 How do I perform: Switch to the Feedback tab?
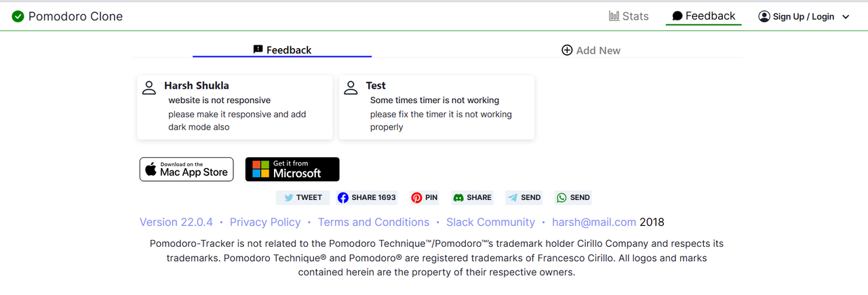tap(282, 50)
